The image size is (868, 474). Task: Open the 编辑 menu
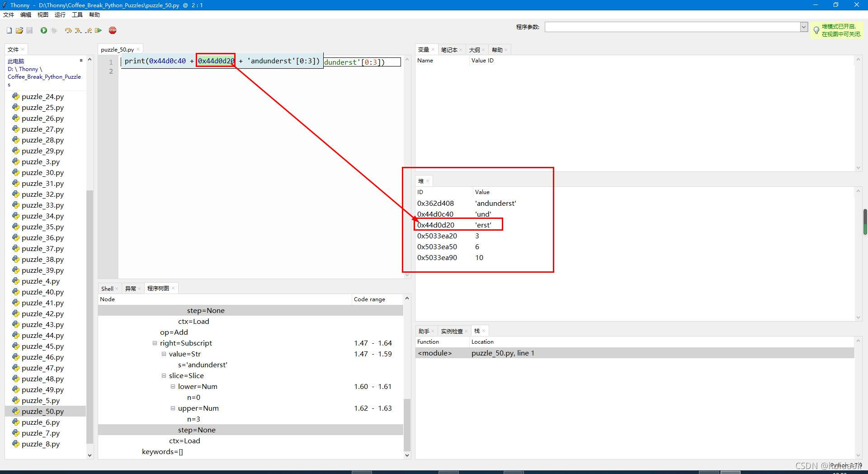click(26, 15)
